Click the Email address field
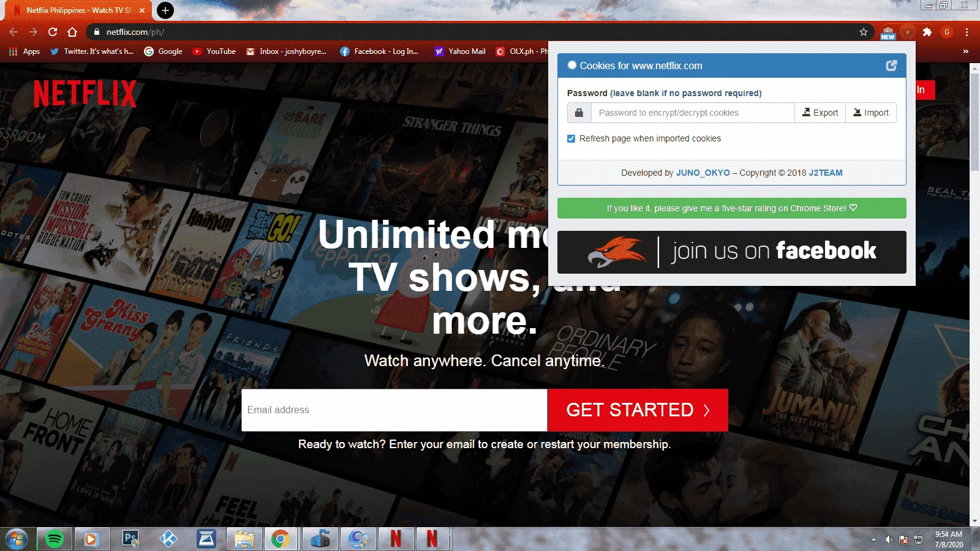This screenshot has height=551, width=980. point(394,410)
